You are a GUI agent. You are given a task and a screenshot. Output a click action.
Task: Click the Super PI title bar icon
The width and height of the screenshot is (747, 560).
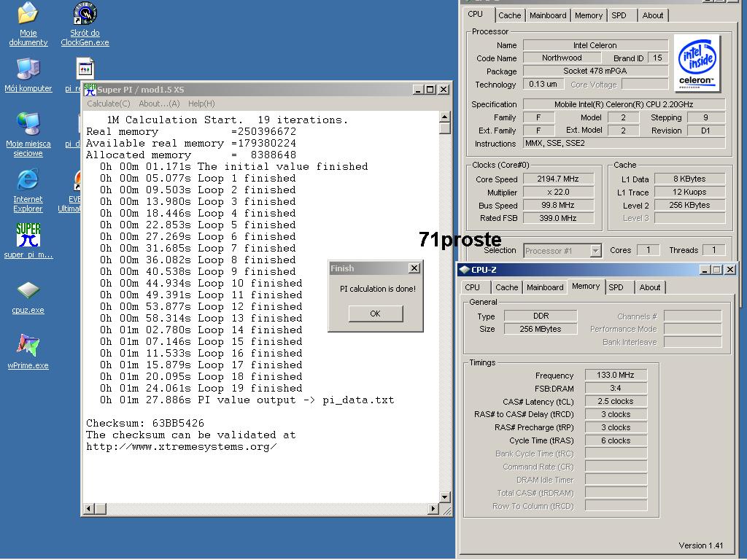pyautogui.click(x=90, y=89)
